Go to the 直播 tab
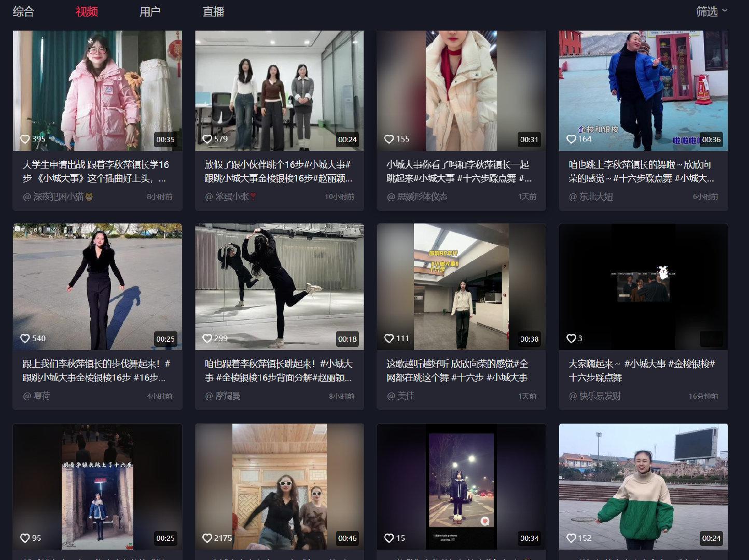749x560 pixels. pyautogui.click(x=213, y=11)
